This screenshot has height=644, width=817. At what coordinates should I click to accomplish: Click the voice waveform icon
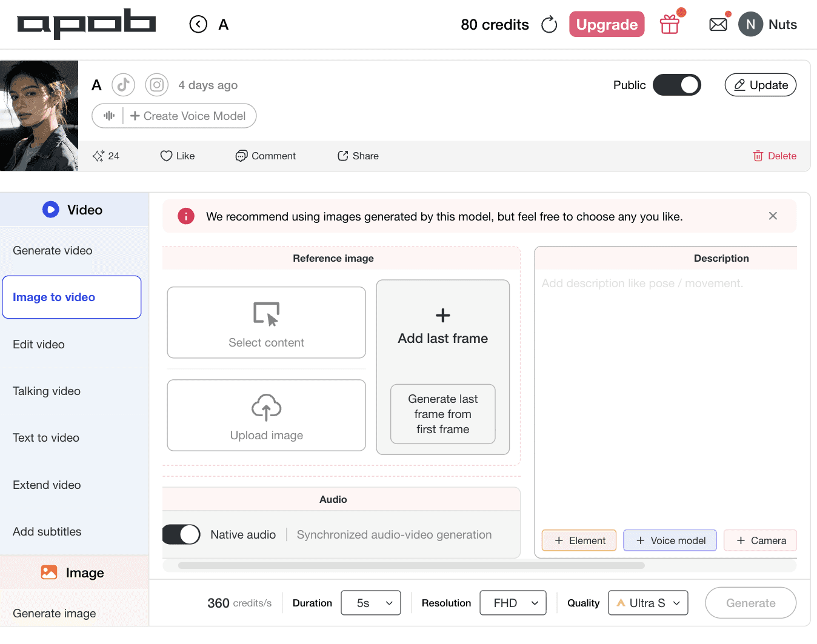pos(109,116)
